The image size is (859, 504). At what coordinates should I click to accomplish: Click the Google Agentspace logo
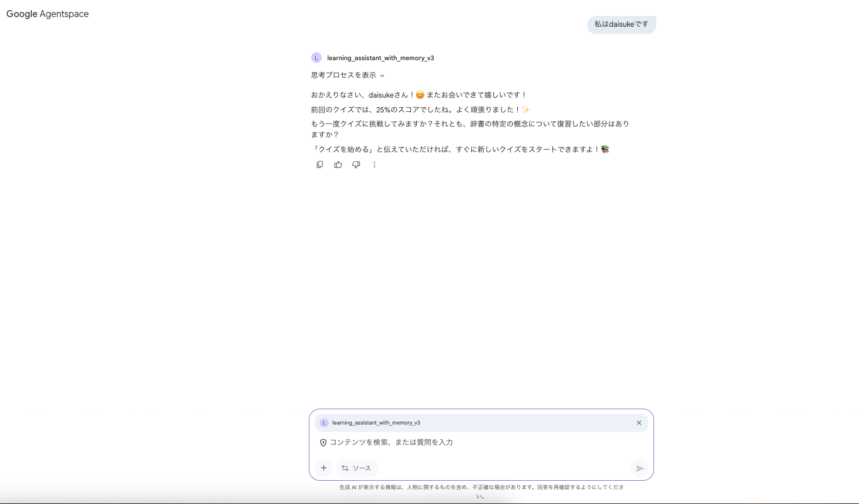[x=47, y=14]
